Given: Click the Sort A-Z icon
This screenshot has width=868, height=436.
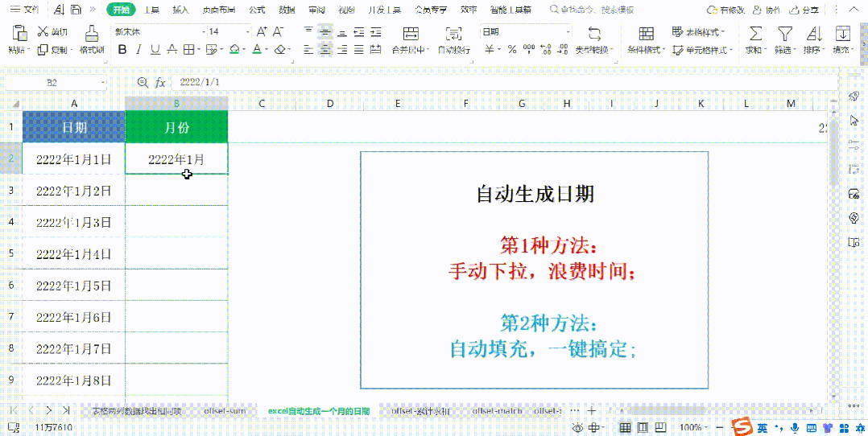Looking at the screenshot, I should click(814, 33).
